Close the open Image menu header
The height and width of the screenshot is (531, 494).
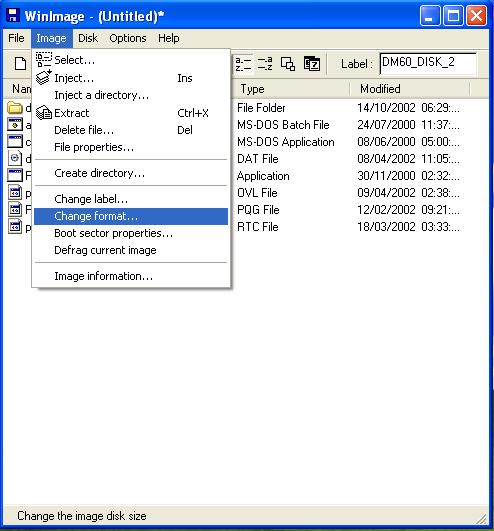[51, 38]
